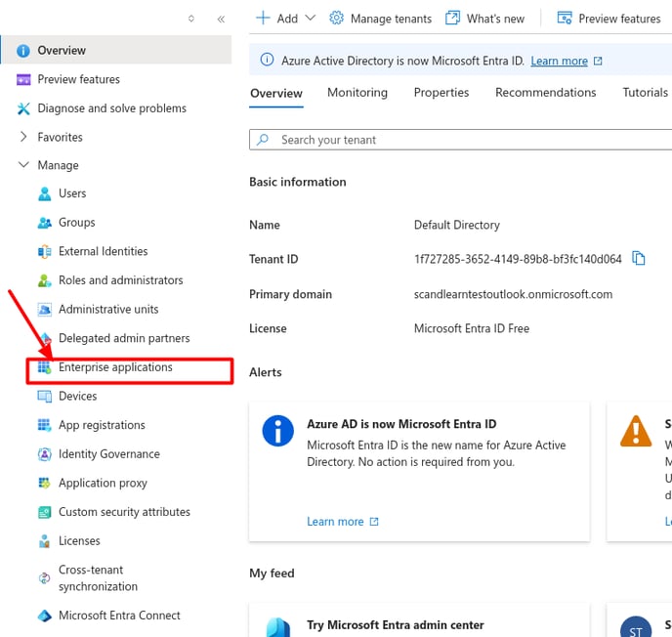This screenshot has width=672, height=637.
Task: Click Learn more link in Entra ID banner
Action: click(x=559, y=62)
